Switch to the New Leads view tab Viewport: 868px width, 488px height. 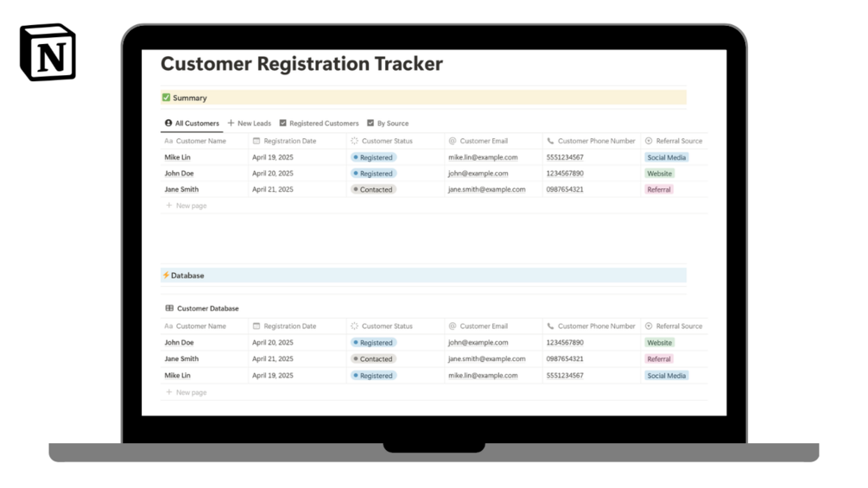249,123
